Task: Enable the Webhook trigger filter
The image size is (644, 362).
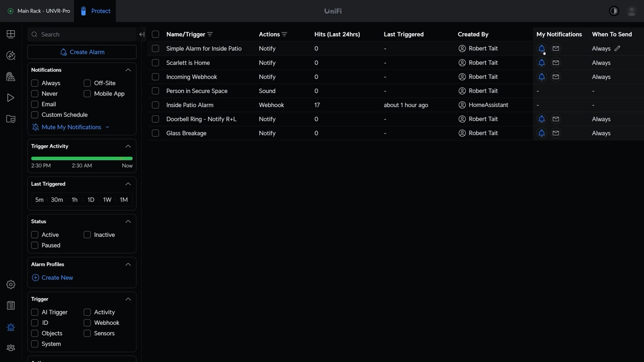Action: 87,323
